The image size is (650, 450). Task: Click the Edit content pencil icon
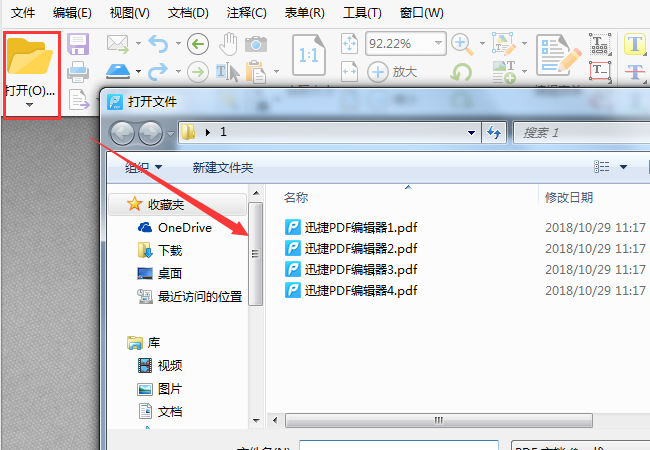(x=558, y=56)
